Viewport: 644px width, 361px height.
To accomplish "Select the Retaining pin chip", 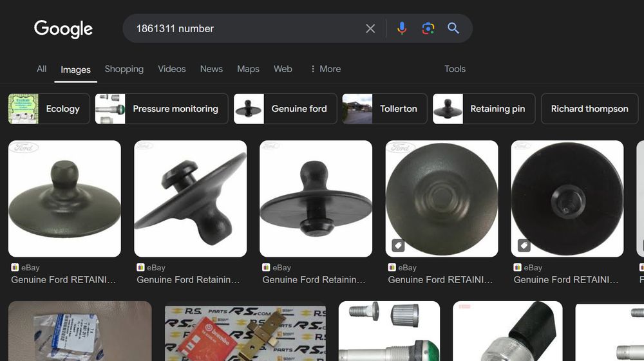I will [x=484, y=109].
